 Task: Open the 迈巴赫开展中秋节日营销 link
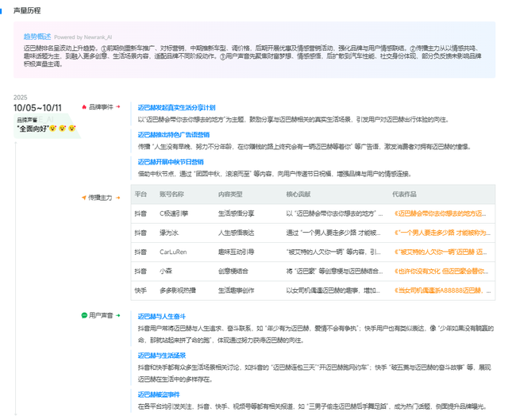point(172,161)
